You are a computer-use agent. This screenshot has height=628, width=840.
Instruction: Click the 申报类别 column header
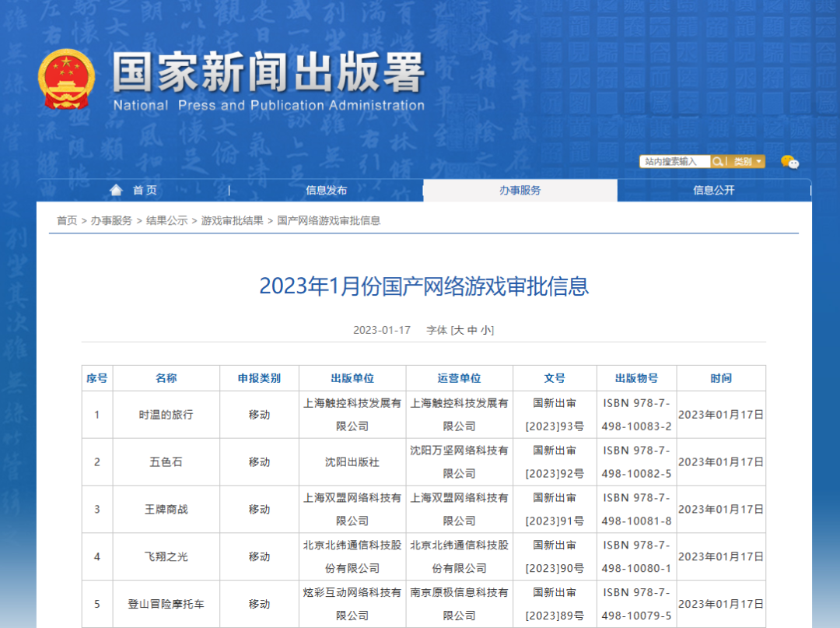coord(259,378)
